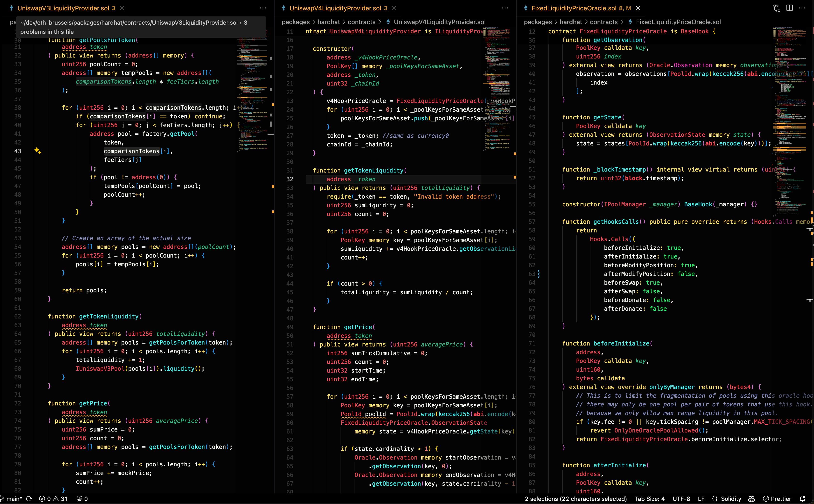Click the Split Editor Right icon
Screen dimensions: 814x504
pyautogui.click(x=789, y=8)
